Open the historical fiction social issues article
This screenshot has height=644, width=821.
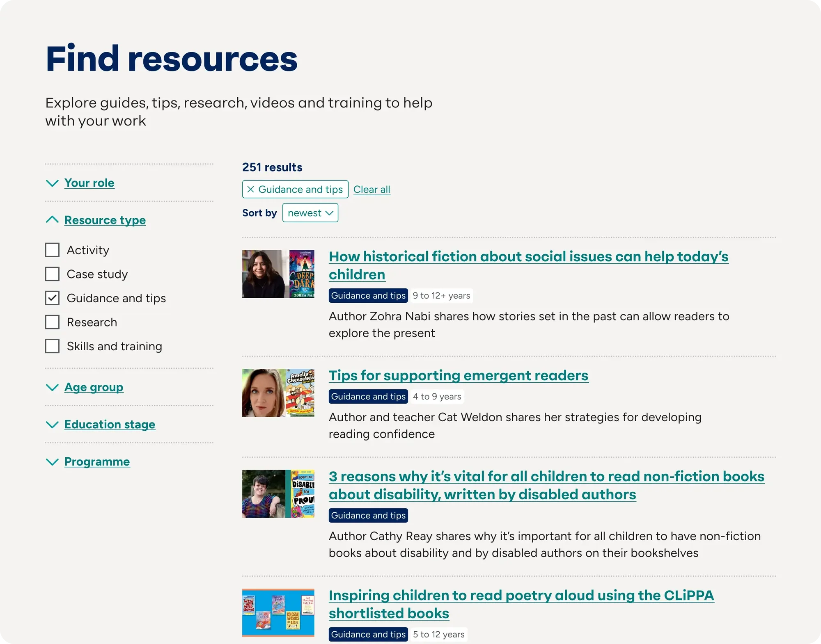click(x=528, y=257)
